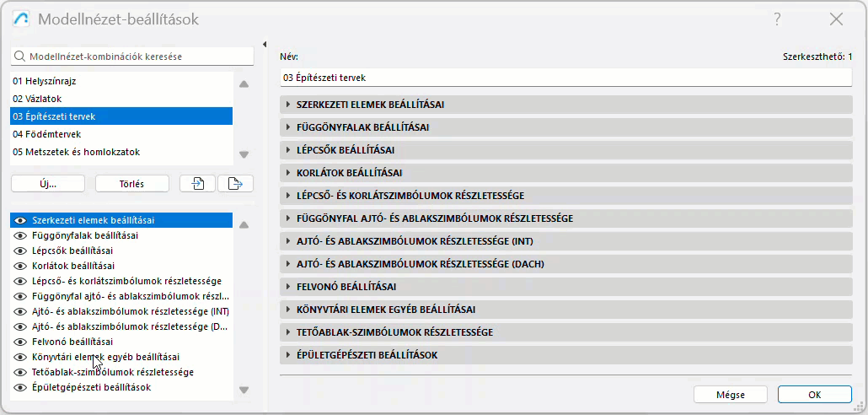Select 02 Vázlatok combination
The image size is (868, 415).
point(121,99)
